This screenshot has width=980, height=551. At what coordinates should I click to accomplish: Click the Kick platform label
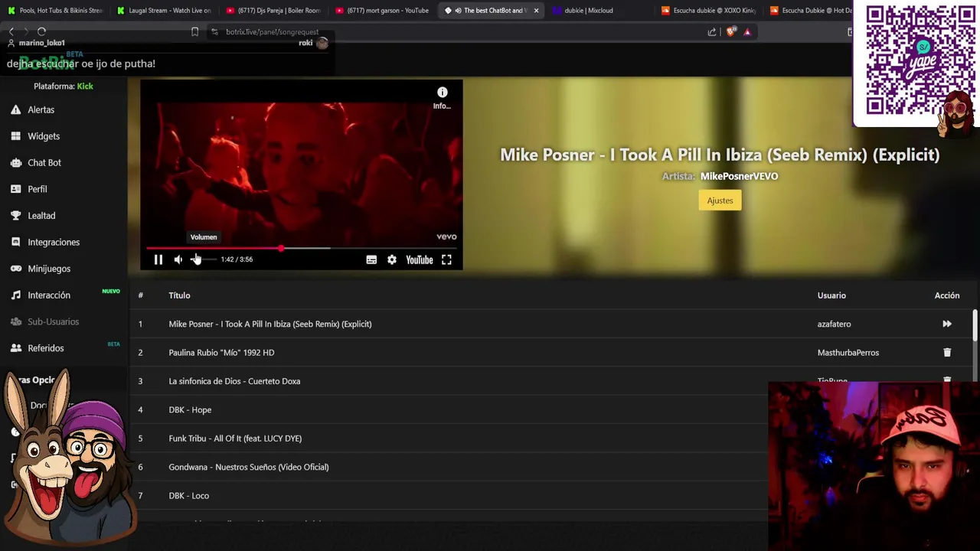[85, 86]
